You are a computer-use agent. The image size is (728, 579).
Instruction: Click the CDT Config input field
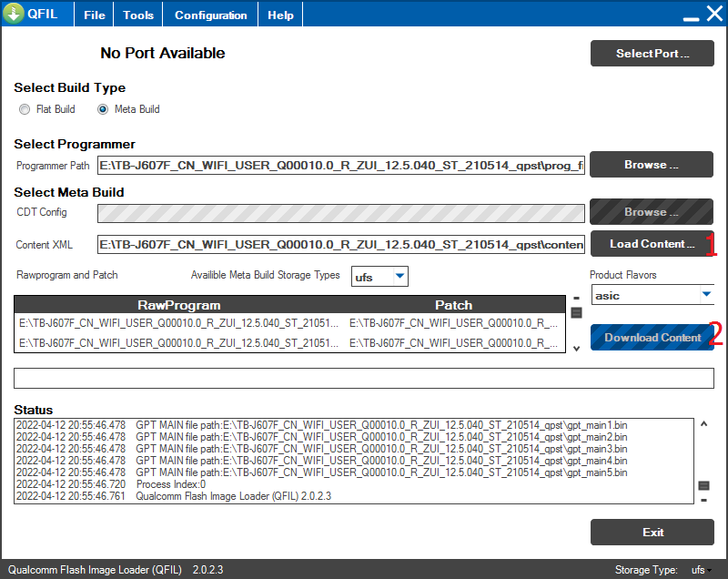[x=340, y=214]
